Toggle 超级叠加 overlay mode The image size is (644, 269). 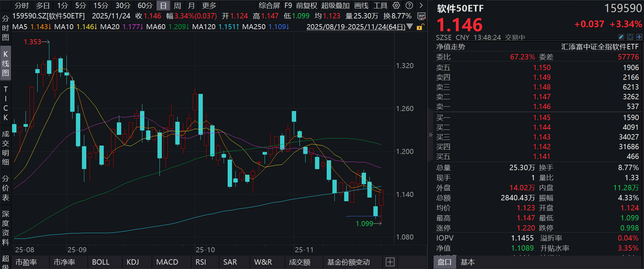(335, 6)
